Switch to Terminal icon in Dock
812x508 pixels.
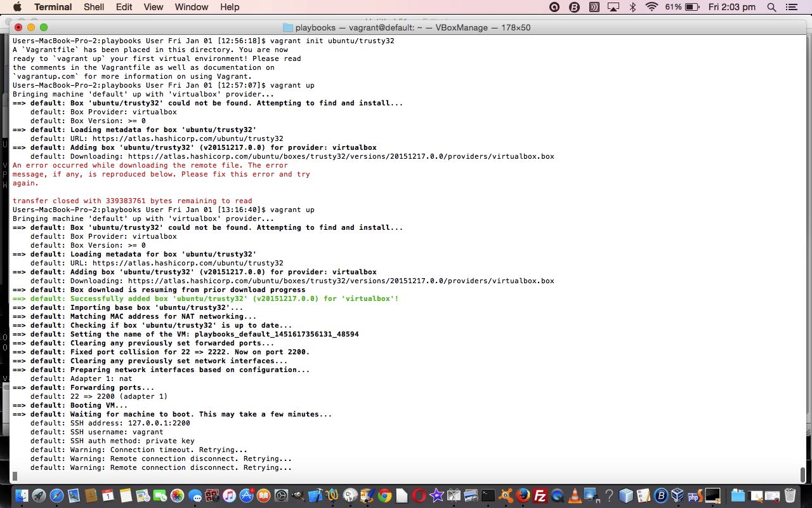coord(488,495)
